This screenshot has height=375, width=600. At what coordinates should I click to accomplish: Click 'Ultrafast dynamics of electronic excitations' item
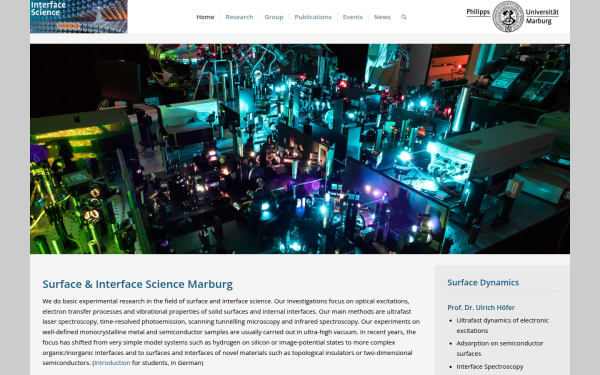click(x=502, y=325)
